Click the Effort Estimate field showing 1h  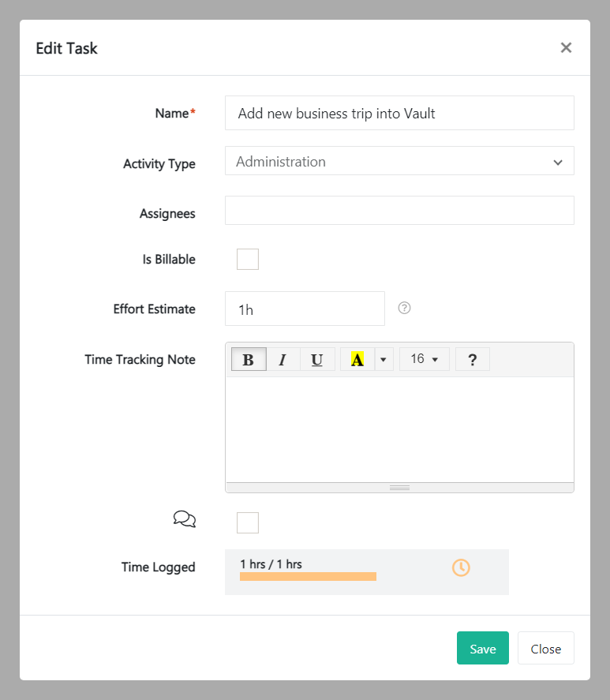point(305,309)
